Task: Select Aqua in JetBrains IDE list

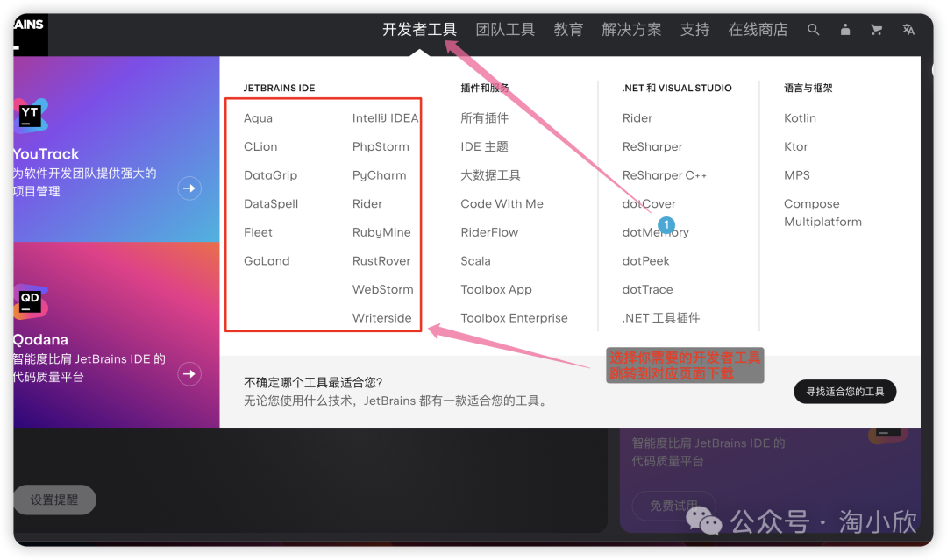Action: point(258,118)
